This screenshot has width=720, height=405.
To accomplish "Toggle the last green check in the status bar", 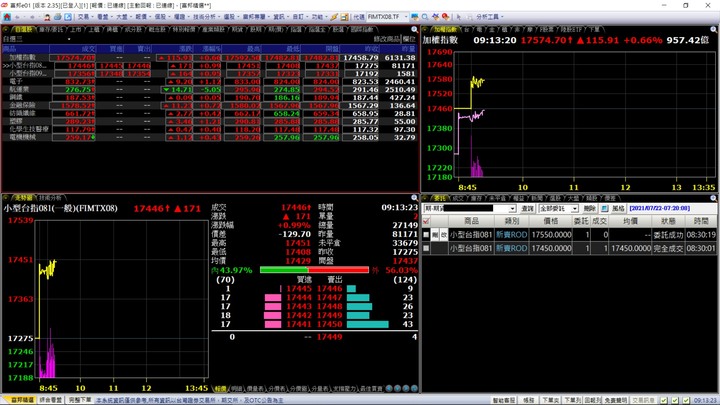I will 686,400.
